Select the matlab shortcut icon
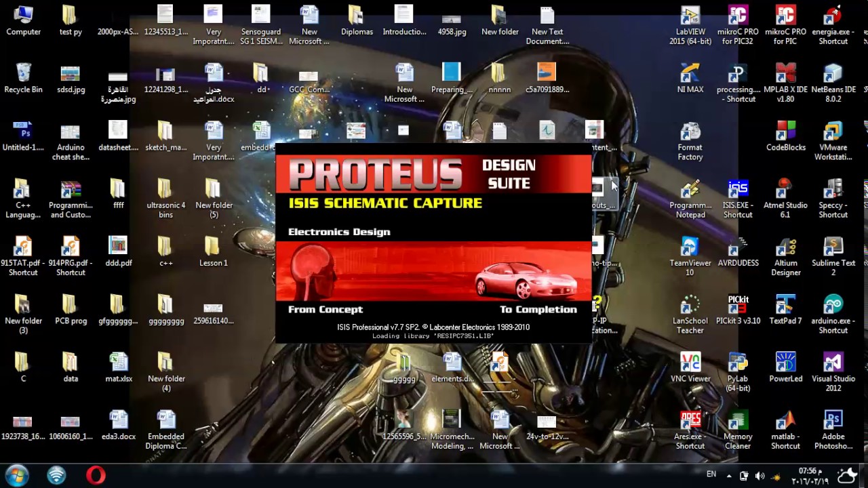868x488 pixels. [x=785, y=430]
